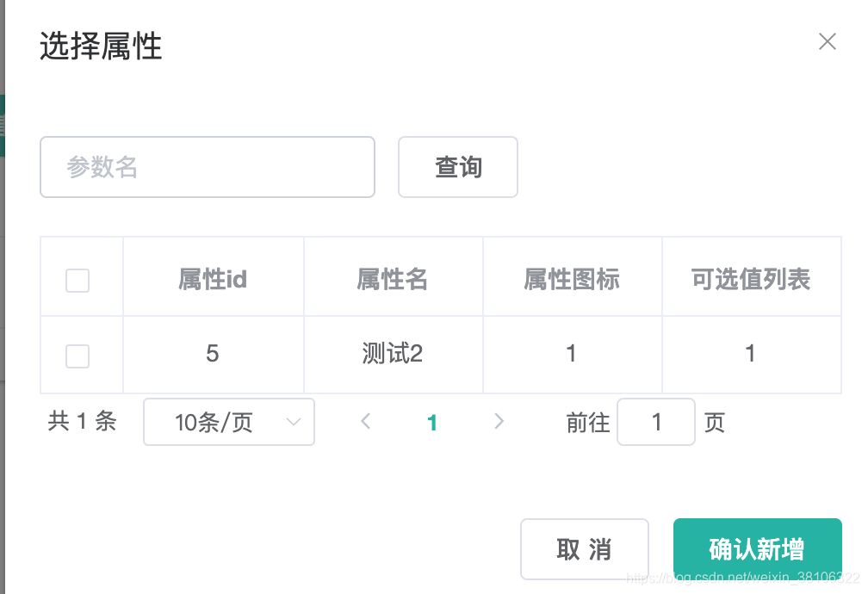Expand the items-per-page selector
Viewport: 868px width, 594px height.
[x=228, y=422]
